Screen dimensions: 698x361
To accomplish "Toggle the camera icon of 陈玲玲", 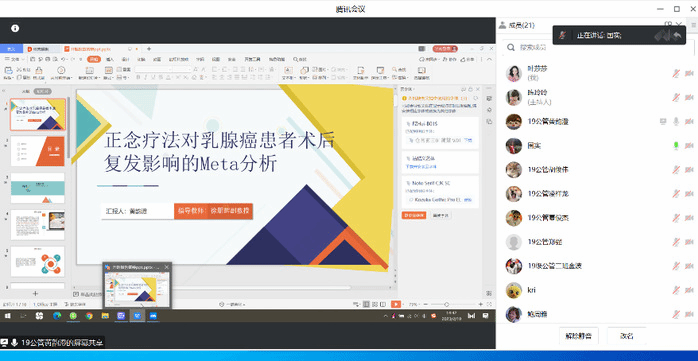I will pos(690,97).
